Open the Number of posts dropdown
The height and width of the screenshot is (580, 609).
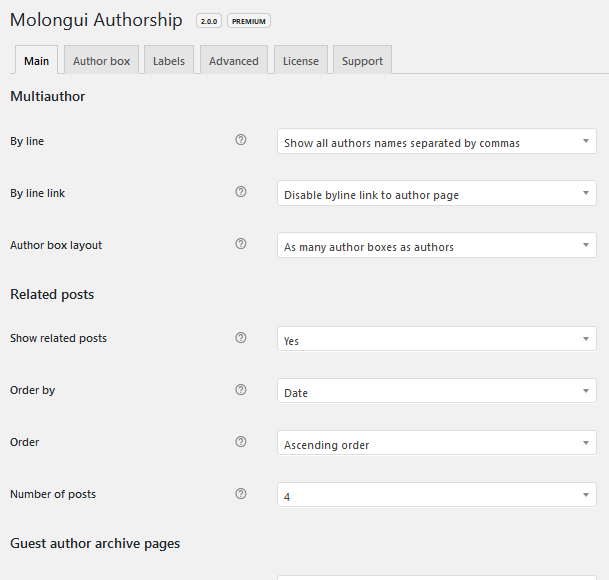[436, 496]
